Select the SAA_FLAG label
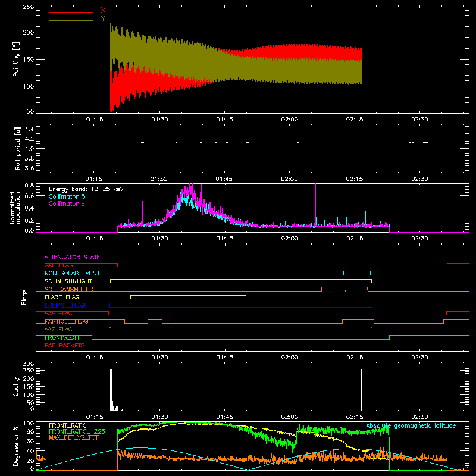The image size is (476, 476). coord(58,314)
